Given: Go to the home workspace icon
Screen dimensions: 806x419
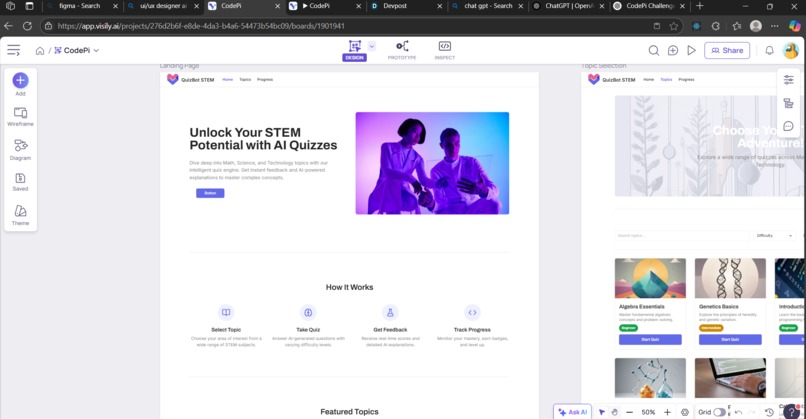Looking at the screenshot, I should pyautogui.click(x=40, y=50).
